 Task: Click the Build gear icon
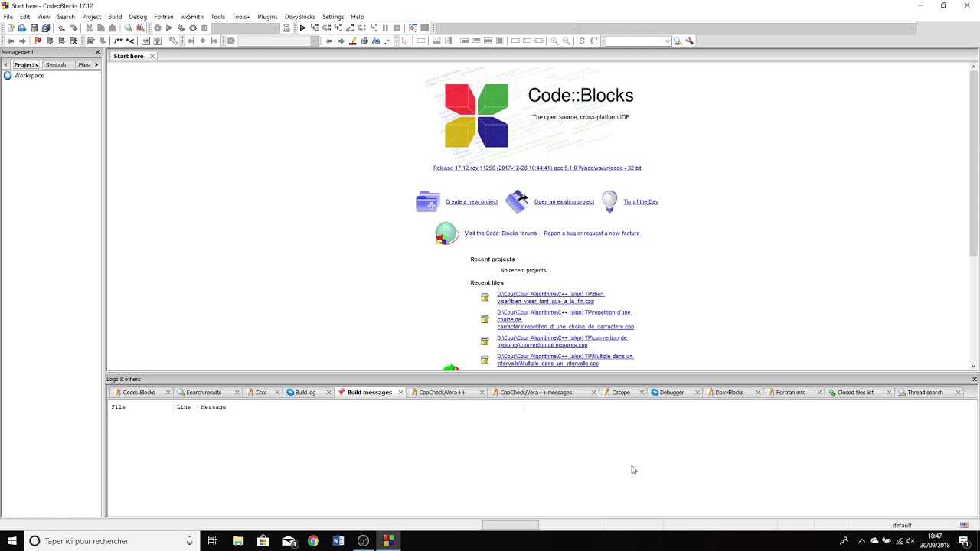(x=157, y=28)
